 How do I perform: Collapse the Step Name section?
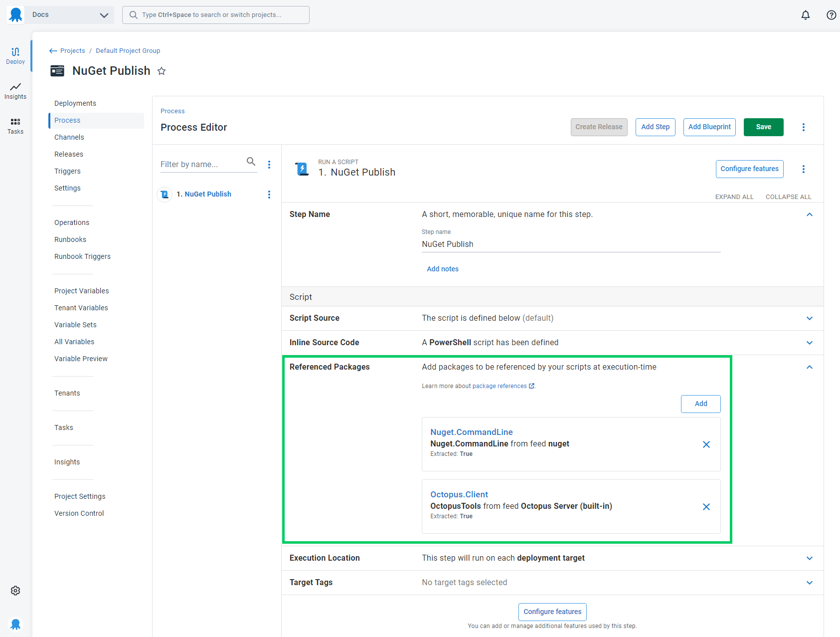click(x=810, y=214)
